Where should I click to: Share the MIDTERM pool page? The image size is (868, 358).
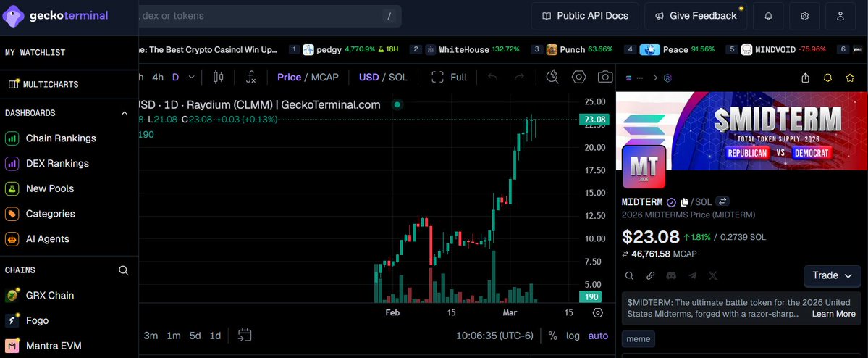tap(806, 78)
